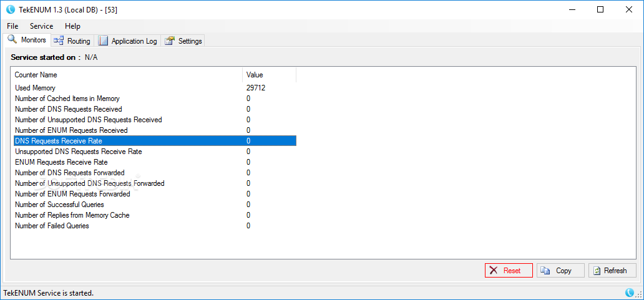Click the Service started on label
The height and width of the screenshot is (300, 644).
pyautogui.click(x=46, y=57)
